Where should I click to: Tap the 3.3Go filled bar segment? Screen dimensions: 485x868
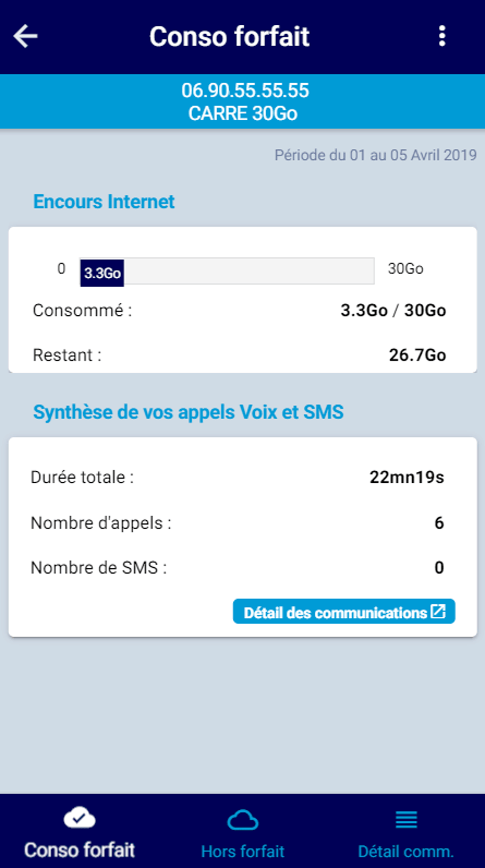coord(102,273)
